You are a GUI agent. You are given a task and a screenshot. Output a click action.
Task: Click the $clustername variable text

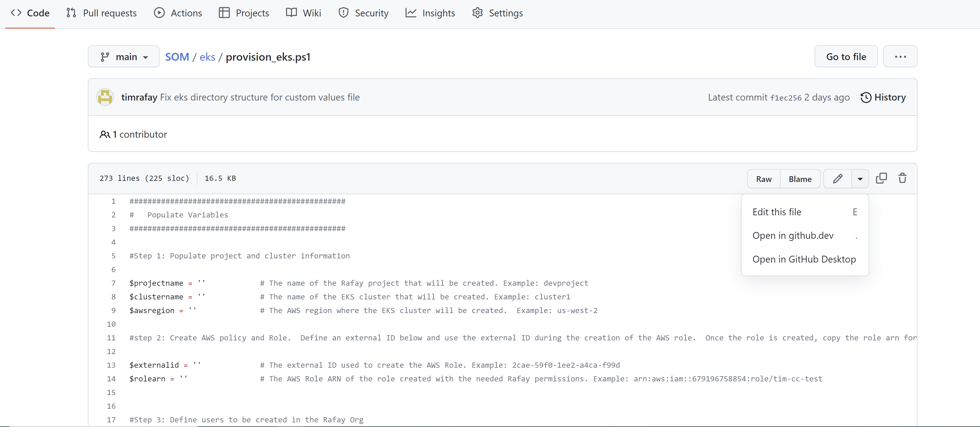tap(156, 297)
